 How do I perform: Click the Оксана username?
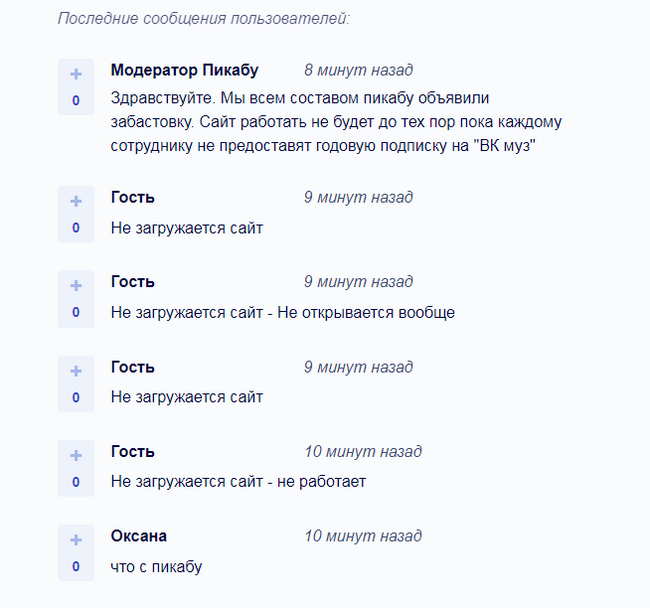click(x=138, y=536)
